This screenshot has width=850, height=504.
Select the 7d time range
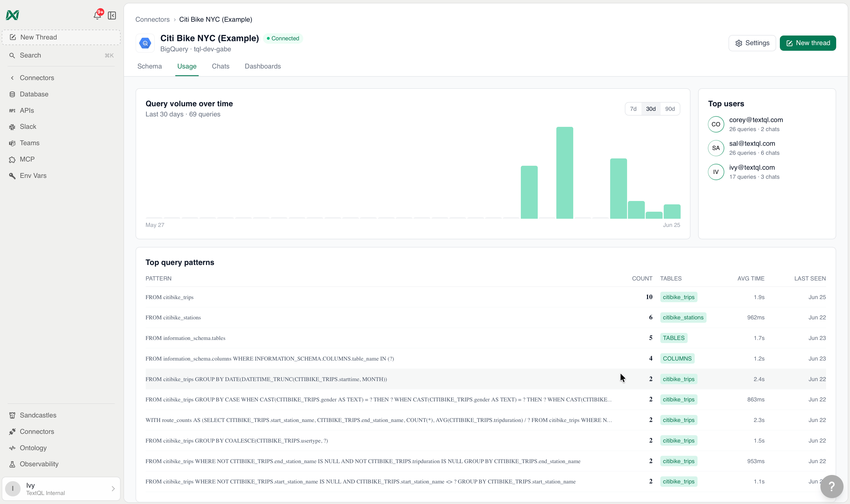click(x=633, y=109)
